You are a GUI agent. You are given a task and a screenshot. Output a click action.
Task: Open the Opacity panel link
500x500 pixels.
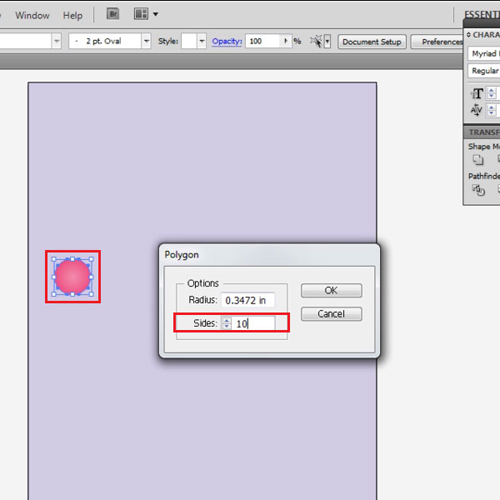pos(227,41)
